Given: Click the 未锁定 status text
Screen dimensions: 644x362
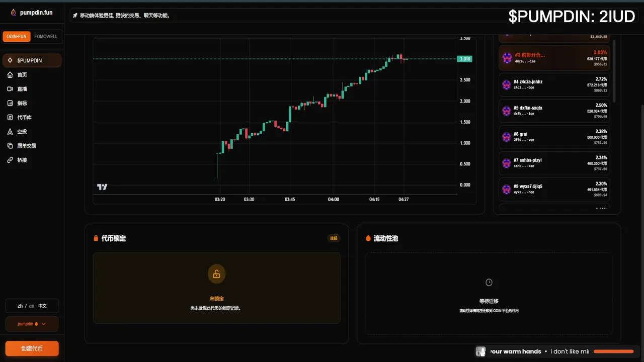Looking at the screenshot, I should click(216, 299).
